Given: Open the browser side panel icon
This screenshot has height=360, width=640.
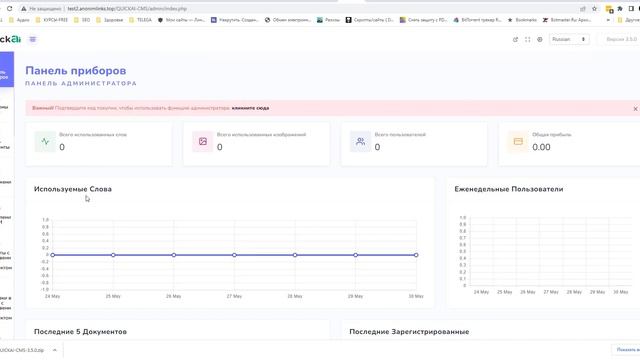Looking at the screenshot, I should 631,9.
